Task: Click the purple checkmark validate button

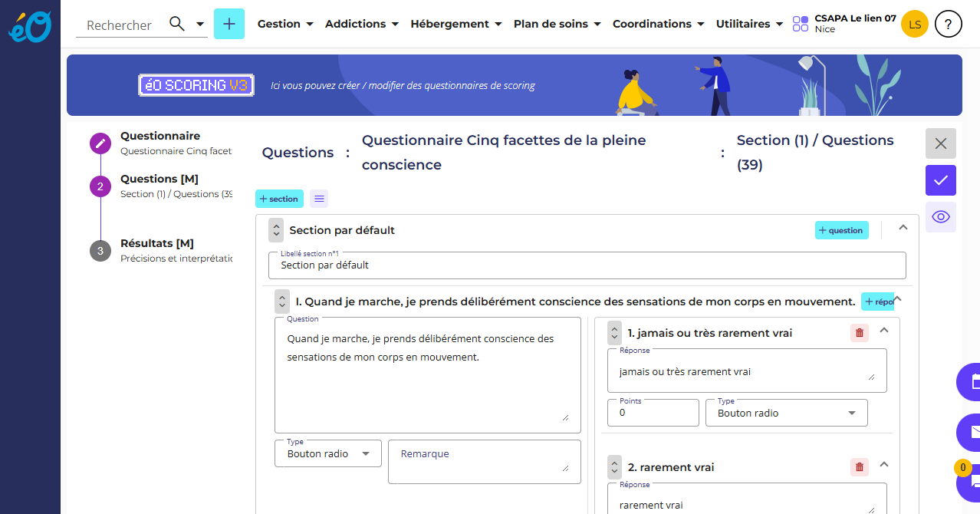Action: click(x=941, y=180)
